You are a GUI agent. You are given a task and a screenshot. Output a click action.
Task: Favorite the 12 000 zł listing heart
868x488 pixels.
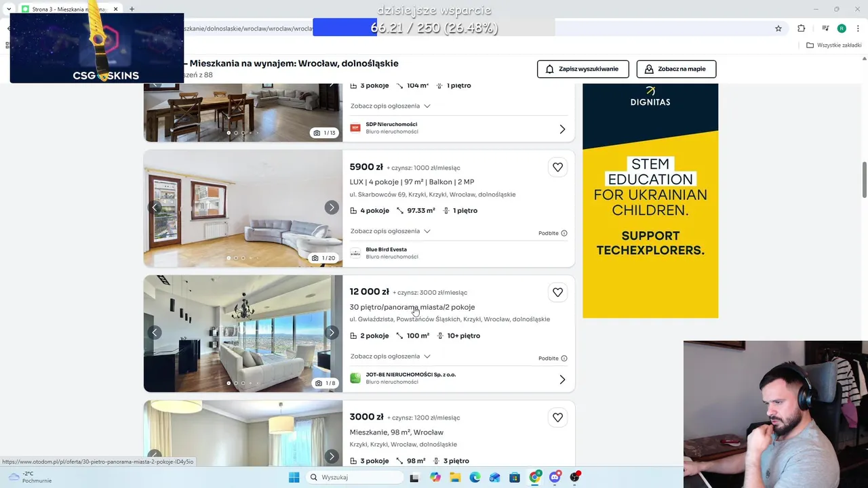pyautogui.click(x=557, y=292)
